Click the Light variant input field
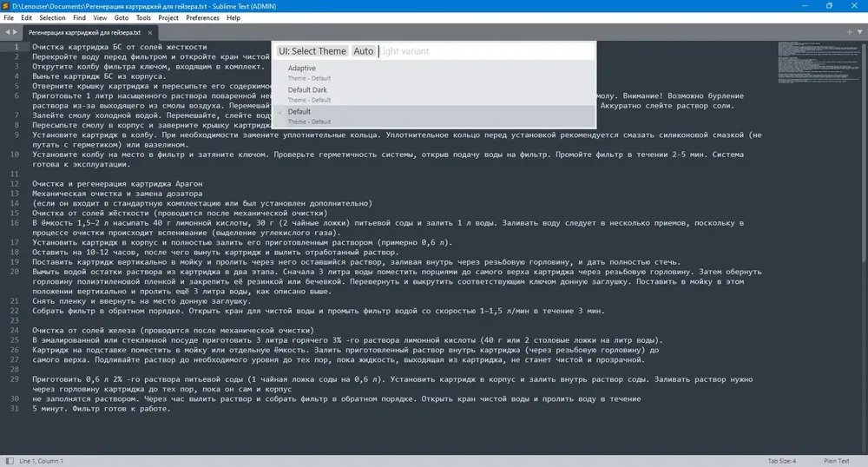Screen dimensions: 868x467 [x=486, y=51]
